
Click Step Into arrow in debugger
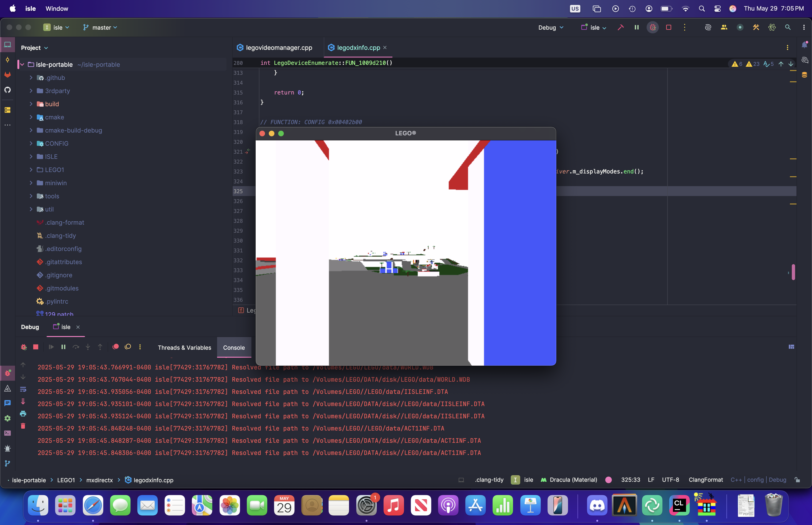tap(88, 347)
